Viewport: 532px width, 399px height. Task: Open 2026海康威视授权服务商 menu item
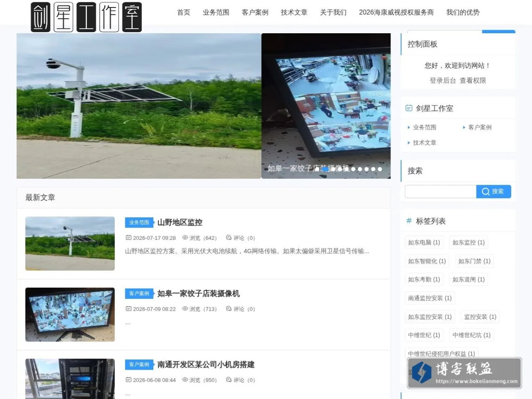point(396,12)
